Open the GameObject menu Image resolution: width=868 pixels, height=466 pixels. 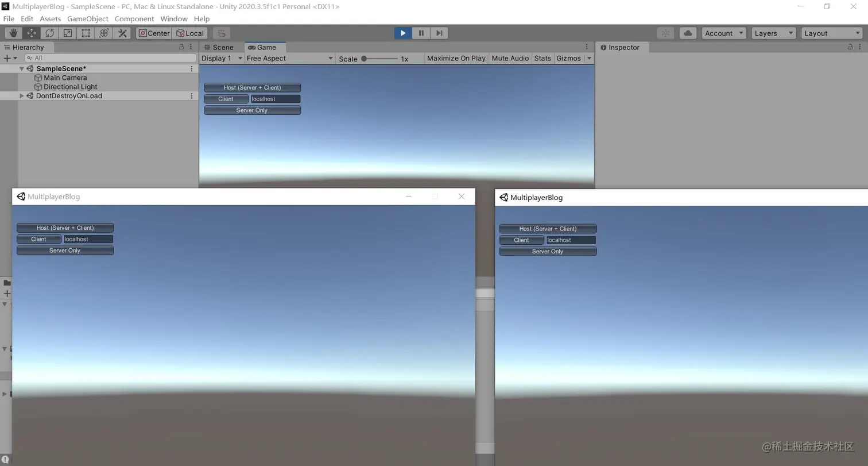point(88,18)
